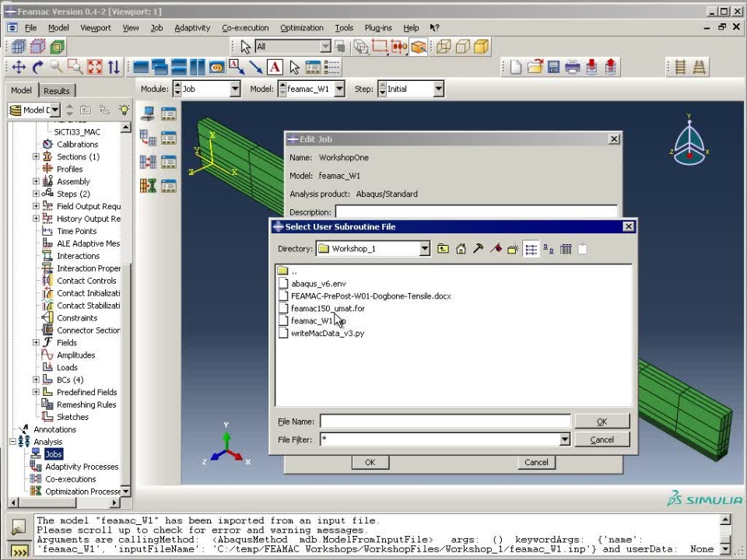The image size is (747, 560).
Task: Click the light bulb icon in model tree
Action: [124, 110]
